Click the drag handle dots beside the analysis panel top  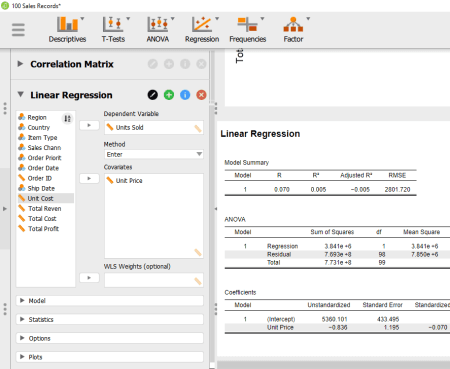[5, 108]
